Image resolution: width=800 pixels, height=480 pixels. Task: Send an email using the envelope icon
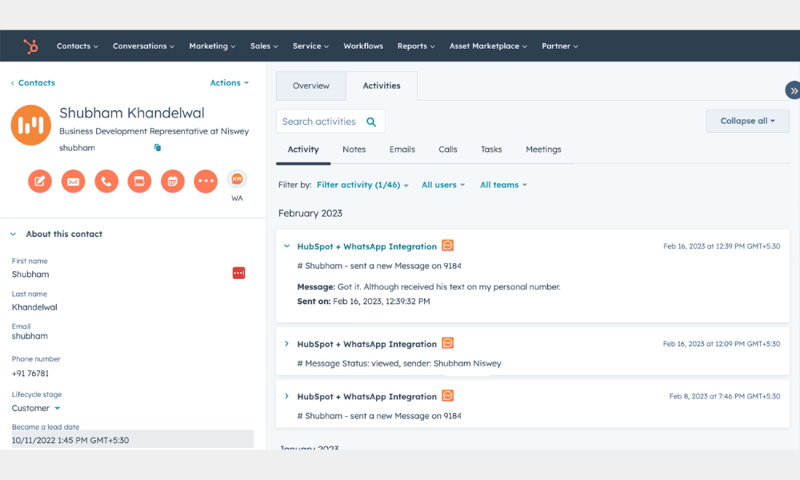coord(73,181)
